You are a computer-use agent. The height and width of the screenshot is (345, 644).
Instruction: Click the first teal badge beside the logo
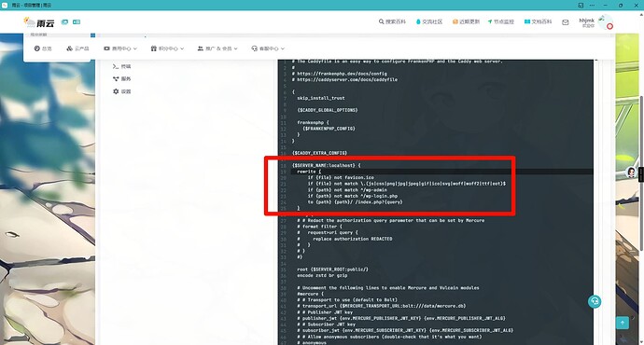[64, 22]
